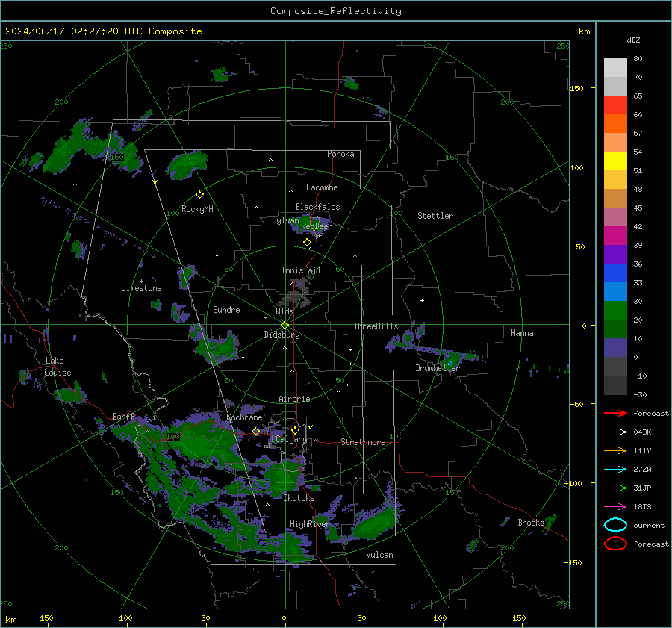Click the Airdrie city label
The width and height of the screenshot is (672, 628).
click(294, 399)
